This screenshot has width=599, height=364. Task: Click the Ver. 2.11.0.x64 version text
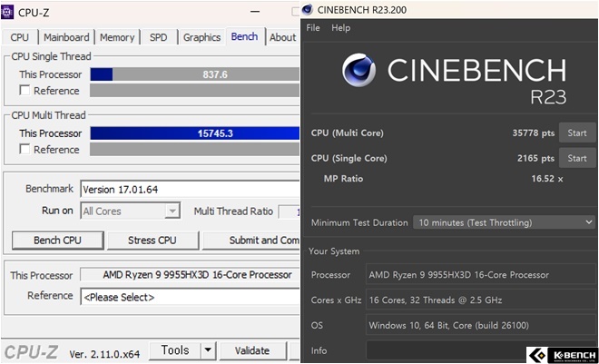click(104, 354)
